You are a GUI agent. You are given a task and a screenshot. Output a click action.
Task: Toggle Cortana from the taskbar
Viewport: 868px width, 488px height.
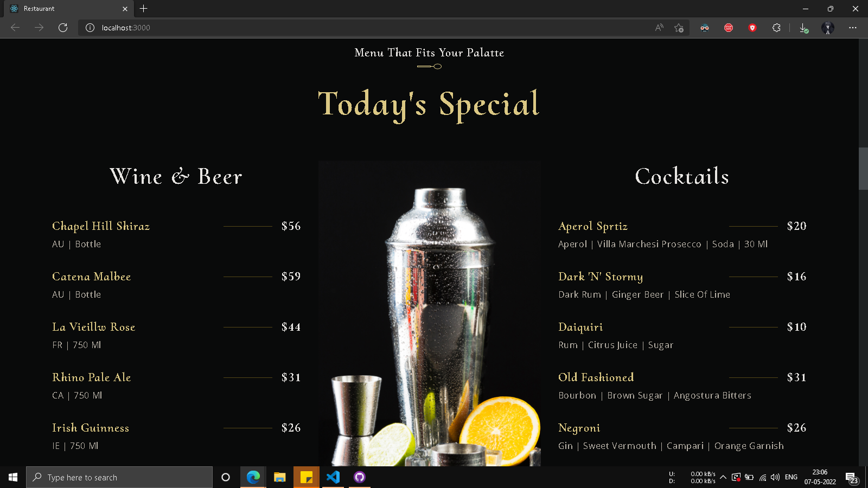[226, 477]
